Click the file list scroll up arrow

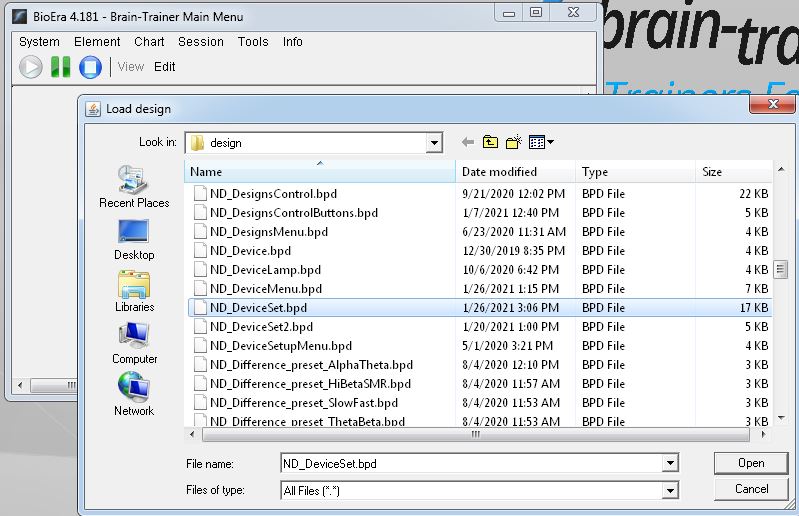pyautogui.click(x=780, y=169)
